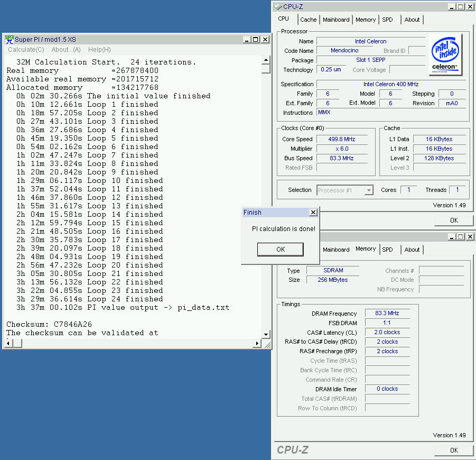Open the Calculate(C) menu in Super PI
This screenshot has width=476, height=460.
coord(26,50)
